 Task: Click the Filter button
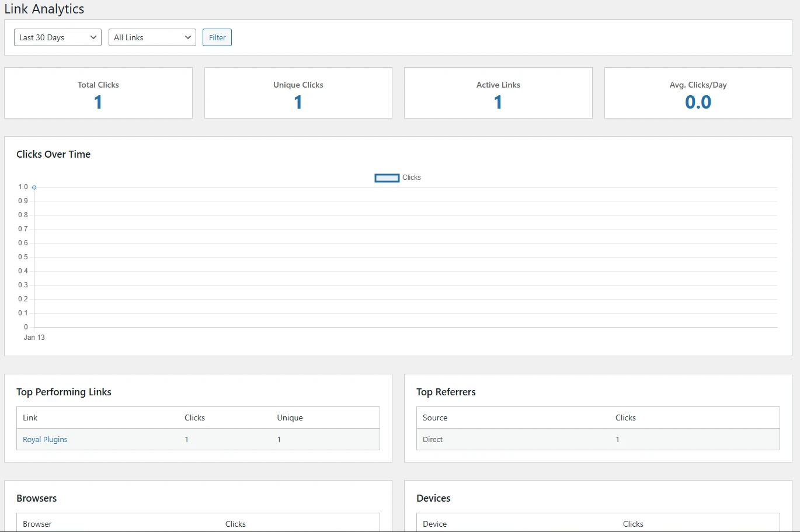tap(217, 37)
